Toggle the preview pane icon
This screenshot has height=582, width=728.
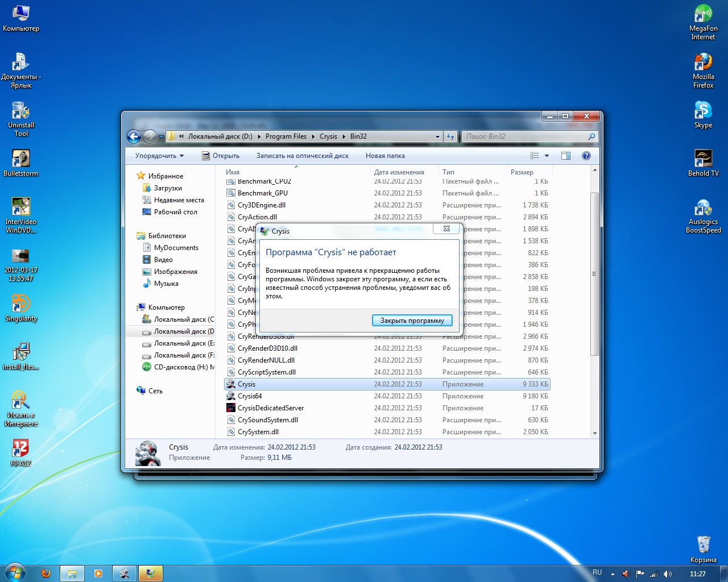tap(565, 156)
